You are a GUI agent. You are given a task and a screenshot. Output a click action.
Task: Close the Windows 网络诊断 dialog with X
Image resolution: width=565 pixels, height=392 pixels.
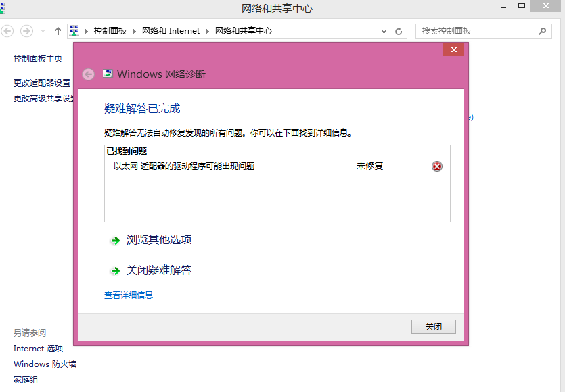(x=453, y=49)
